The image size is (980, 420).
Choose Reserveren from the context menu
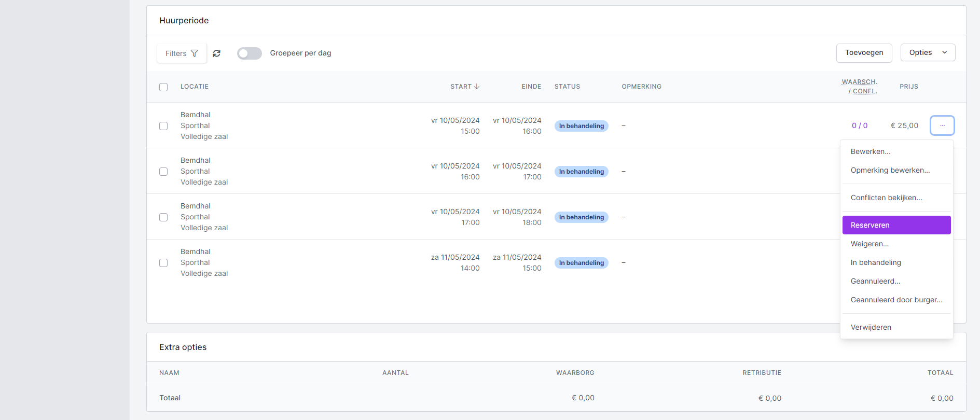pyautogui.click(x=896, y=225)
